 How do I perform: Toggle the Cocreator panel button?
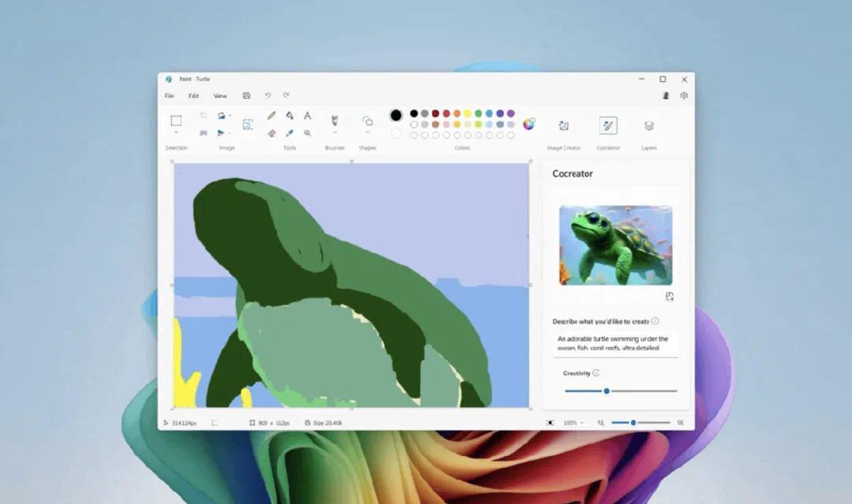pos(607,125)
